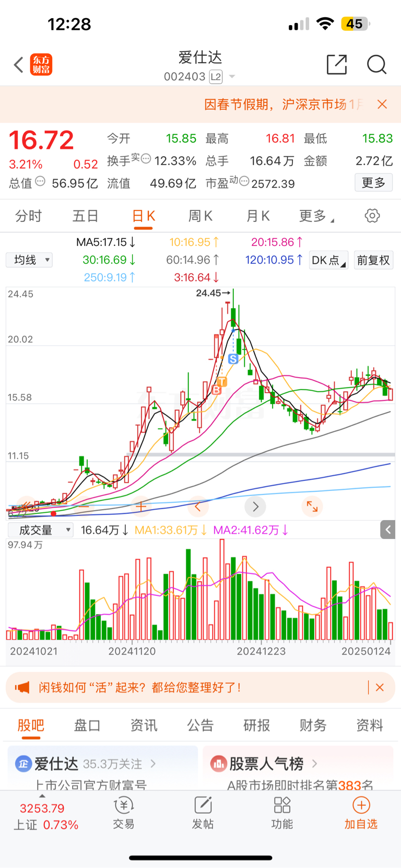The width and height of the screenshot is (401, 868).
Task: Tap the blue S sell marker
Action: (x=233, y=359)
